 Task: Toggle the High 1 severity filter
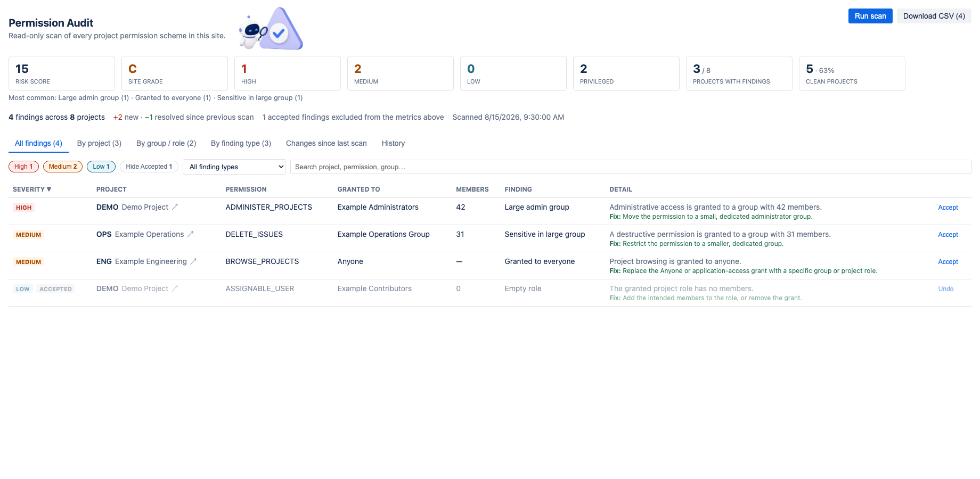(x=23, y=167)
